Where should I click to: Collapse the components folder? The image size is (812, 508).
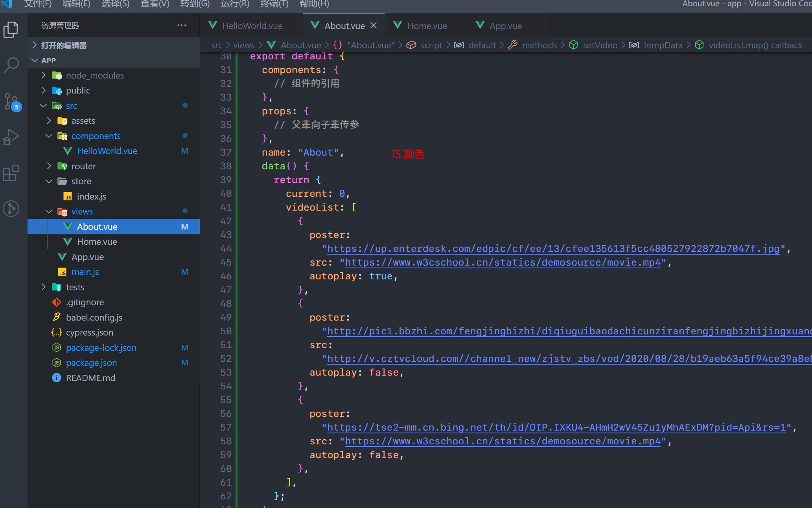[x=114, y=136]
